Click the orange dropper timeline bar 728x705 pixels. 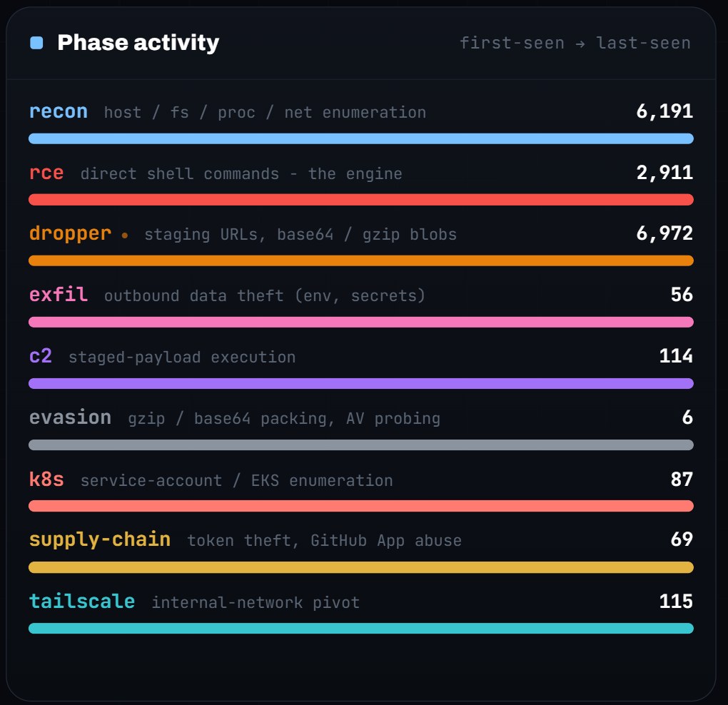361,260
